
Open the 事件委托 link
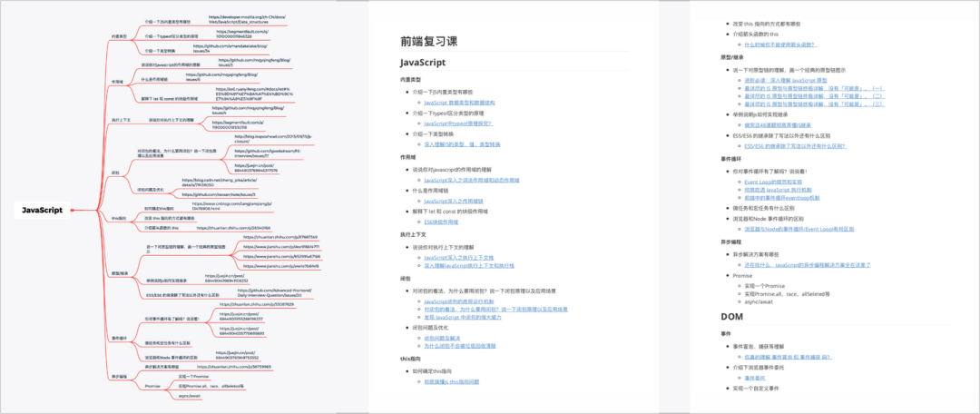pyautogui.click(x=754, y=379)
